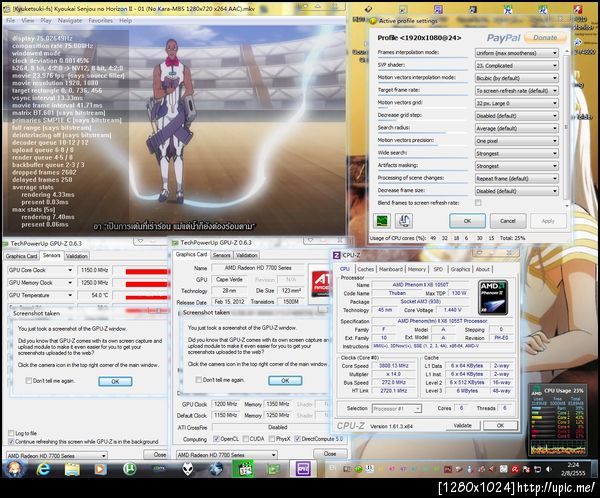Click the PayPal logo in SVP dialog
Viewport: 600px width, 498px height.
(503, 38)
